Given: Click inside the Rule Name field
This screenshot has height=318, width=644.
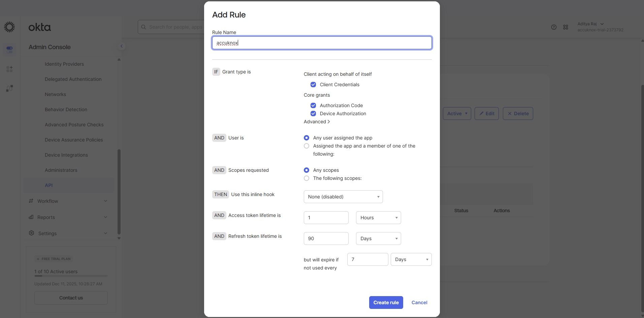Looking at the screenshot, I should [322, 43].
